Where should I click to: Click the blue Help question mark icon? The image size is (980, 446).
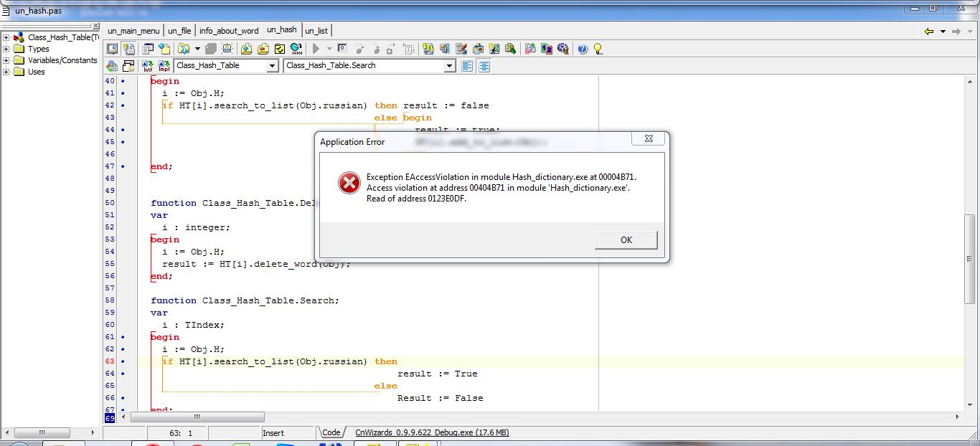(x=582, y=49)
